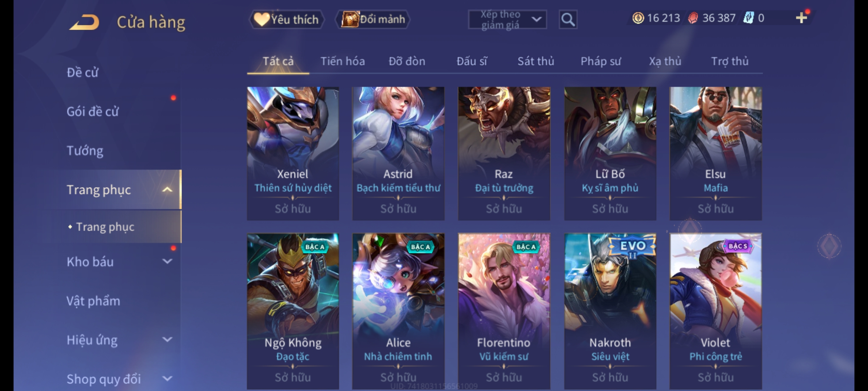The height and width of the screenshot is (391, 868).
Task: Open the Violet Phi công trẻ skin card
Action: (x=716, y=311)
